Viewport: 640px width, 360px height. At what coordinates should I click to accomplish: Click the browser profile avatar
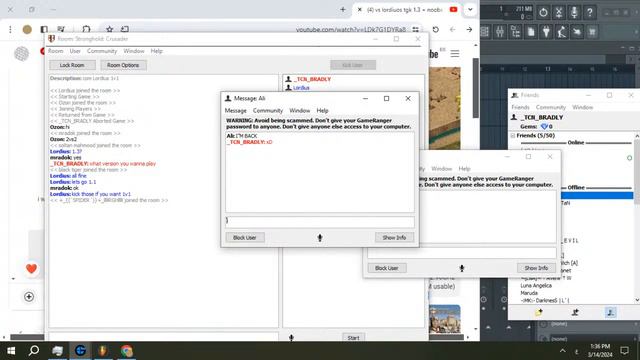[27, 29]
